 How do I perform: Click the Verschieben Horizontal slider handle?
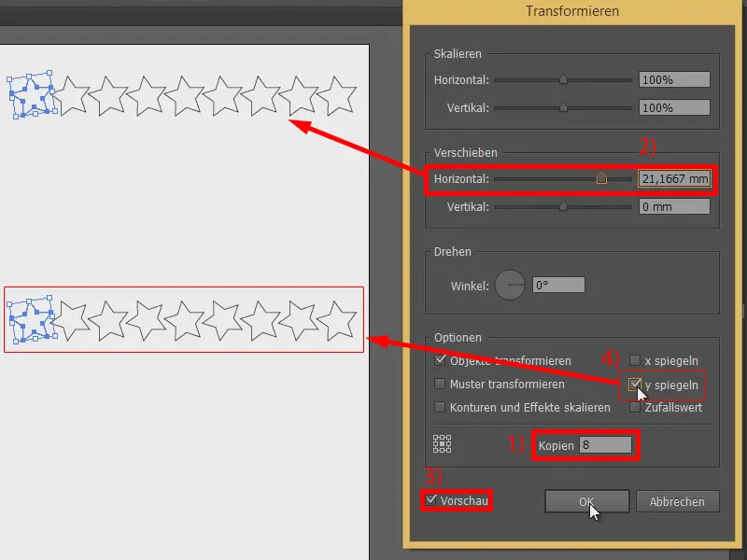tap(601, 177)
